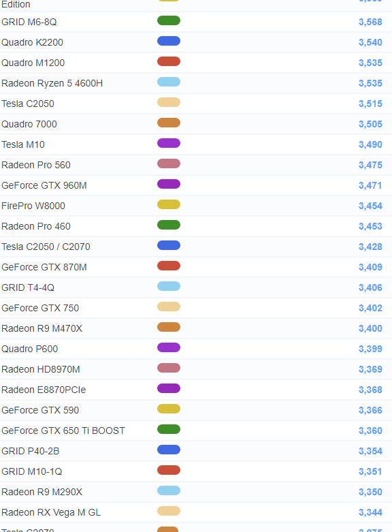This screenshot has height=532, width=392.
Task: Click the blue swatch beside Quadro K2200
Action: [169, 41]
